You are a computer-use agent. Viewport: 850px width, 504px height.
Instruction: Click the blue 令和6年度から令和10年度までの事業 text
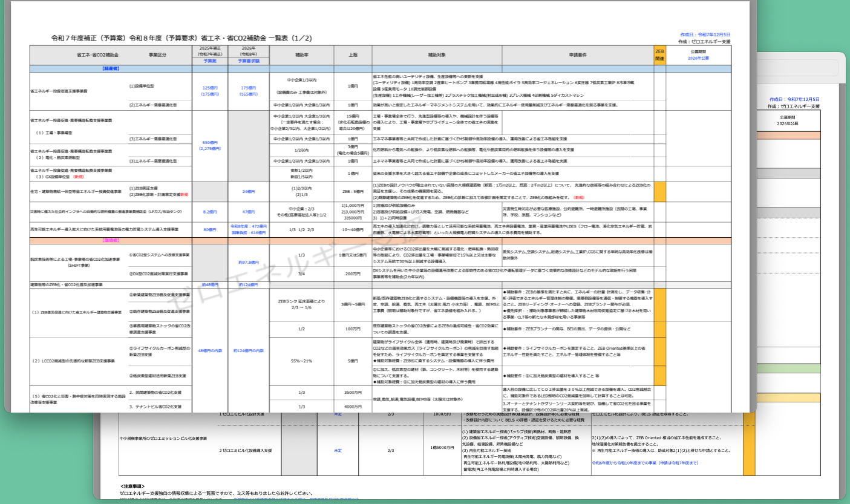tap(645, 463)
